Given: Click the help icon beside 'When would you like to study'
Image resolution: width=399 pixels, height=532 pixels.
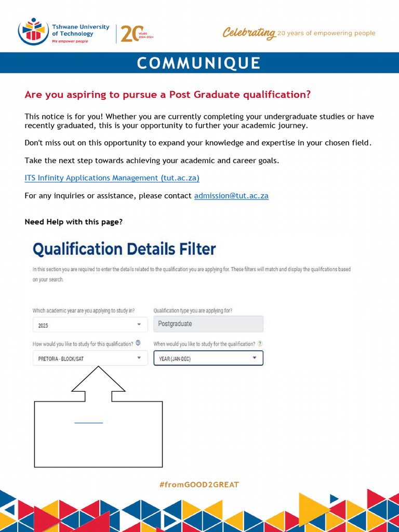Looking at the screenshot, I should [260, 343].
